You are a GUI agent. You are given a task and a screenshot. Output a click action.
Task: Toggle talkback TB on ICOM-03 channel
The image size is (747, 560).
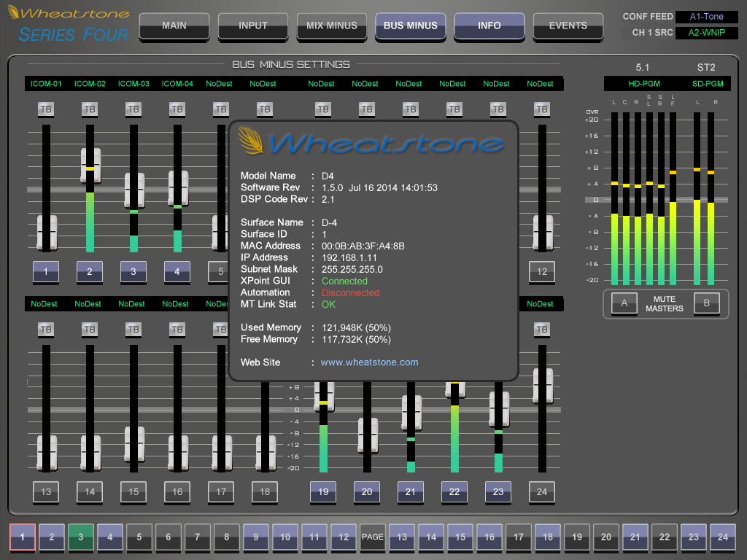coord(133,109)
